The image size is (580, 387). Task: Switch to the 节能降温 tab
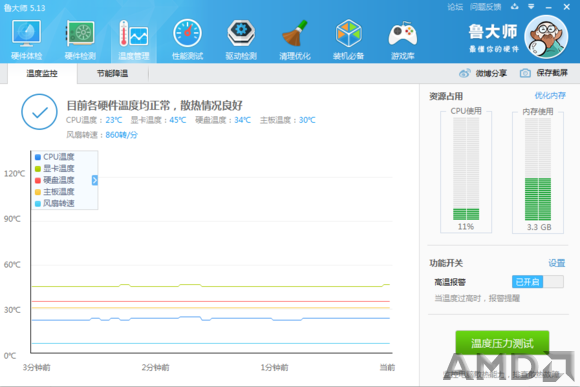[x=112, y=73]
